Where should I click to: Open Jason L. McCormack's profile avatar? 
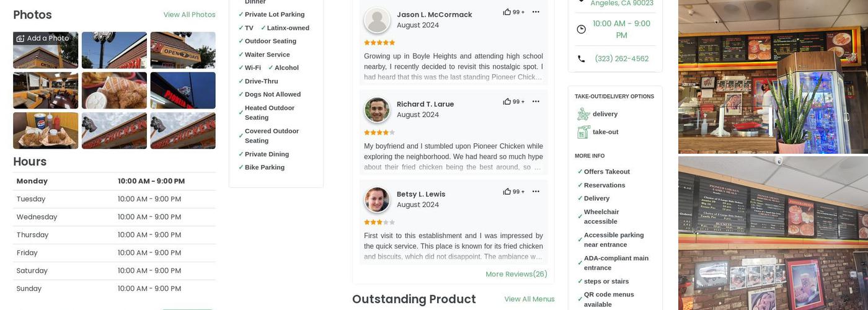[x=377, y=20]
